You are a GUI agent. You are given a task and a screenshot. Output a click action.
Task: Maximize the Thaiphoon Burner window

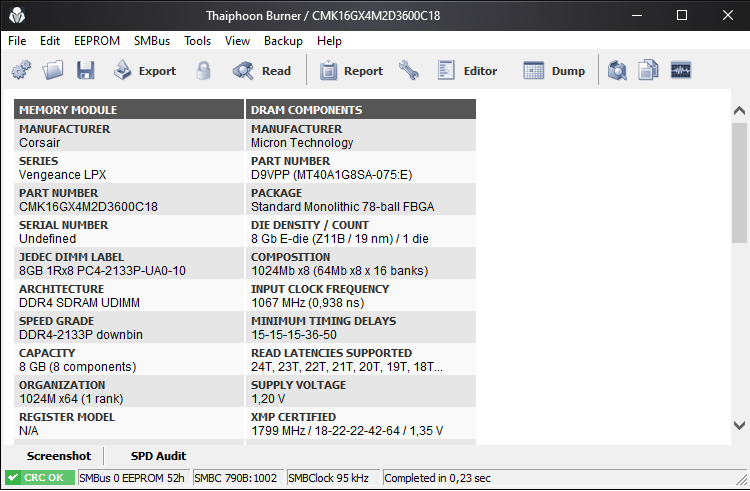pyautogui.click(x=682, y=15)
